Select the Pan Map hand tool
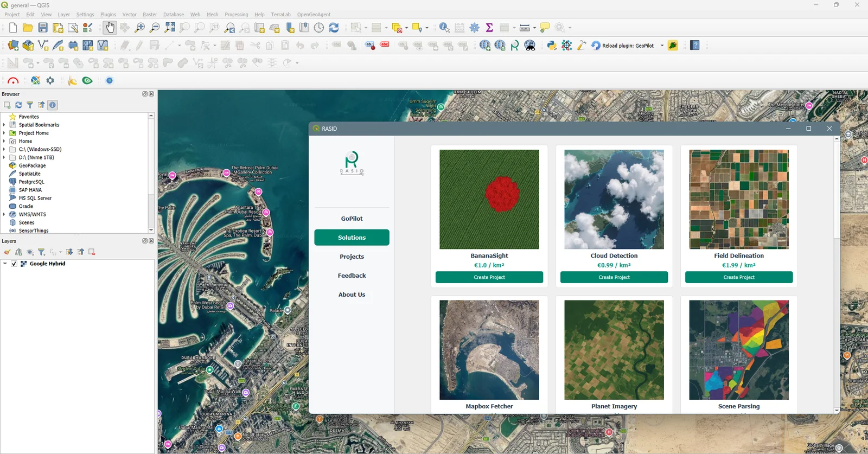Image resolution: width=868 pixels, height=454 pixels. click(x=110, y=28)
